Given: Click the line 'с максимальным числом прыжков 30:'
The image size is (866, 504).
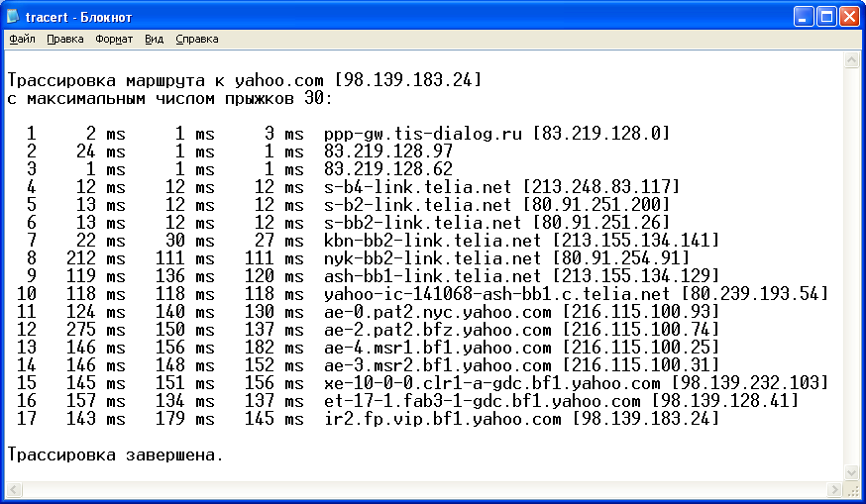Looking at the screenshot, I should pos(170,99).
